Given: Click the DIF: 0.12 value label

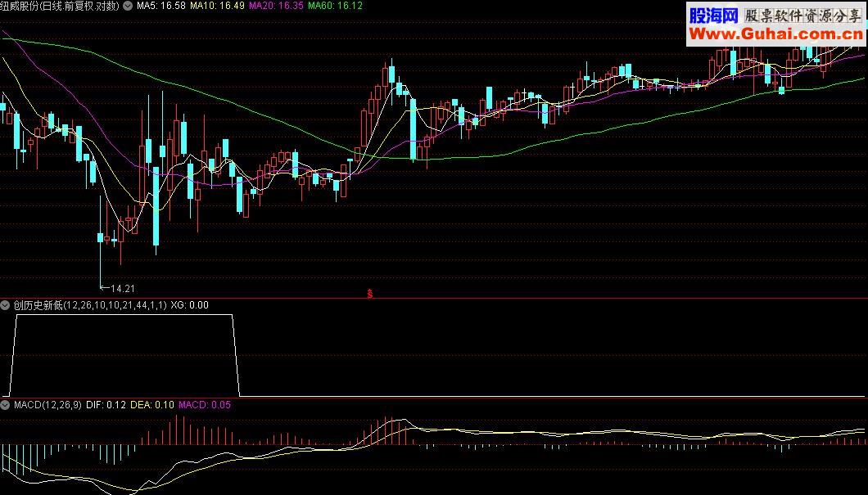Looking at the screenshot, I should pos(106,405).
